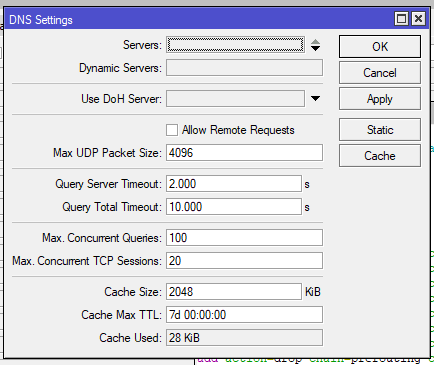Image resolution: width=434 pixels, height=365 pixels.
Task: Edit the Max UDP Packet Size field
Action: pyautogui.click(x=244, y=153)
